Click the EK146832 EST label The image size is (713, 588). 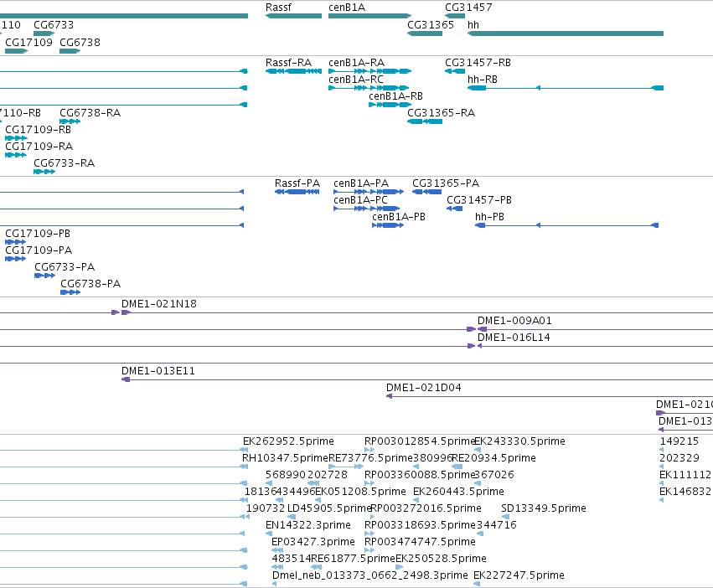pyautogui.click(x=685, y=492)
